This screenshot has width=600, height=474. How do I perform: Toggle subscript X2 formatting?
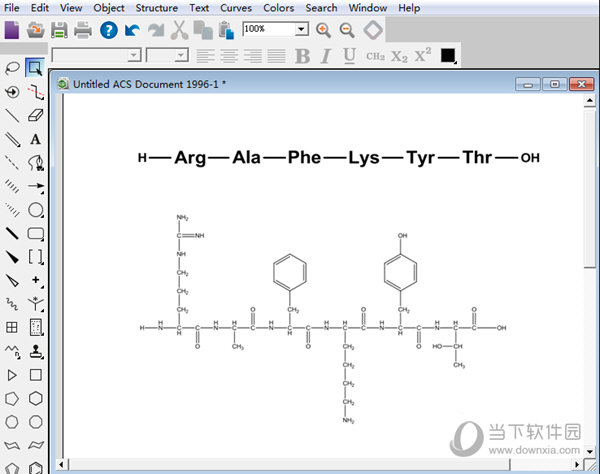tap(399, 57)
